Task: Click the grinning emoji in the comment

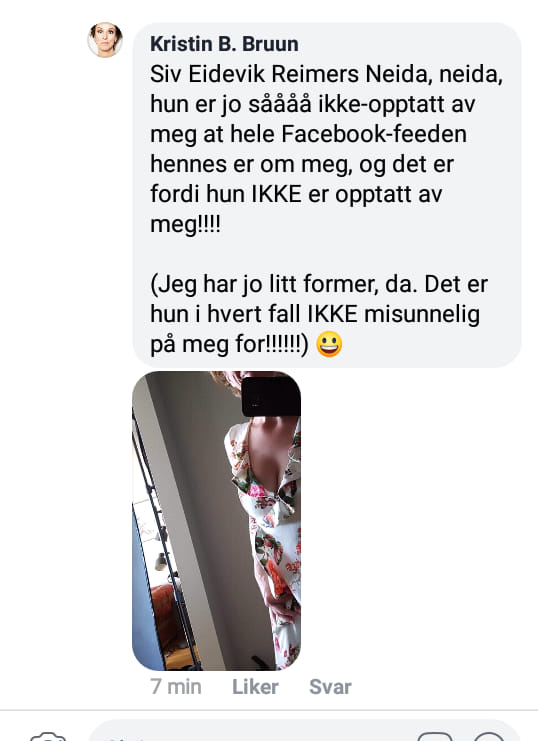Action: click(329, 344)
